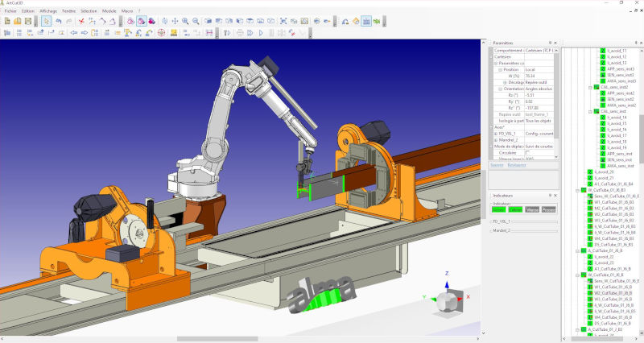
Task: Click the save disk icon in toolbar
Action: pos(28,20)
